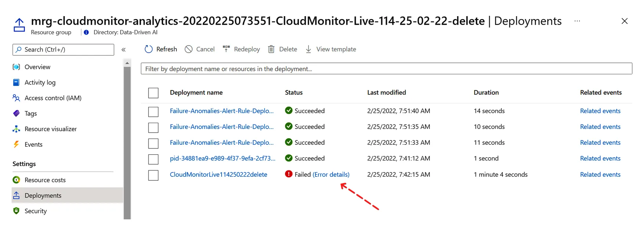644x230 pixels.
Task: Open the more options ellipsis menu
Action: (x=577, y=21)
